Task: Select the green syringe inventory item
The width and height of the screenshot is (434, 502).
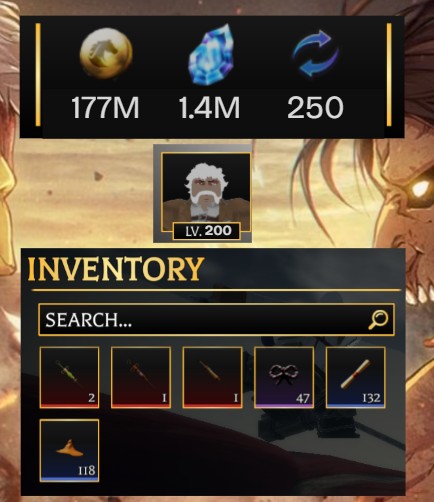Action: click(69, 377)
